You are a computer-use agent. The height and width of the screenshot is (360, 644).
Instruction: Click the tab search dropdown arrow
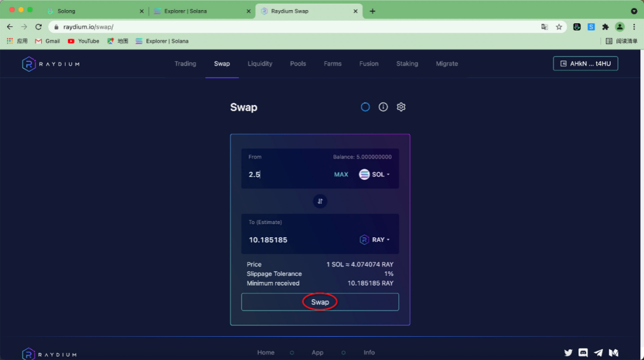(634, 11)
